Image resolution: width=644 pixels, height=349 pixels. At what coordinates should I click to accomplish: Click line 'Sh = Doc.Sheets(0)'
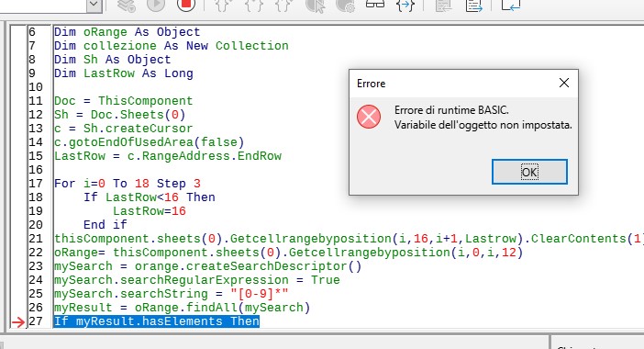120,115
